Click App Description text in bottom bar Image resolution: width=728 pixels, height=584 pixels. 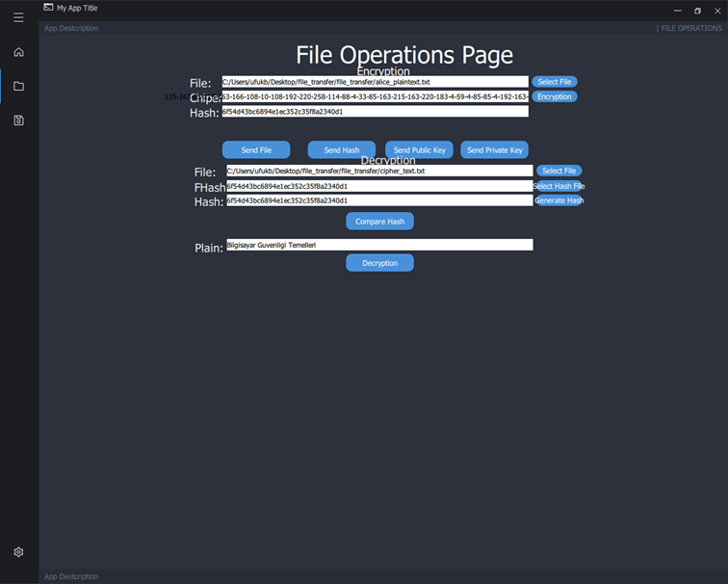[71, 576]
